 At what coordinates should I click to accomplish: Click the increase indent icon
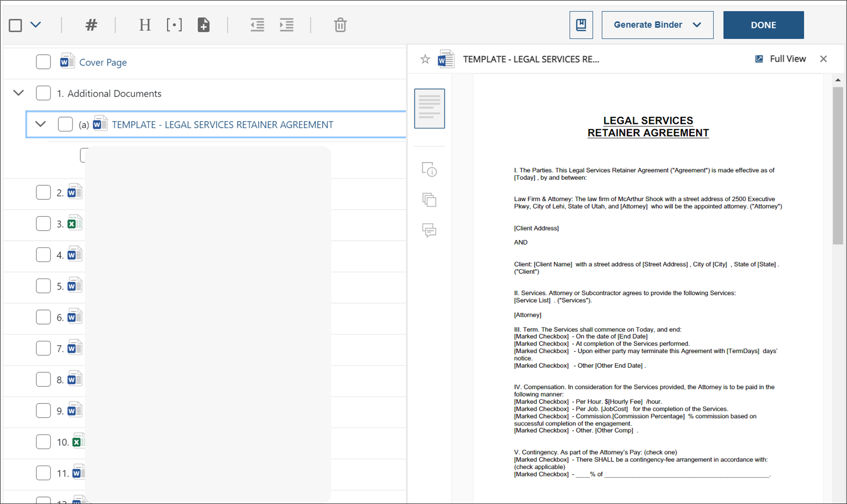(x=286, y=25)
